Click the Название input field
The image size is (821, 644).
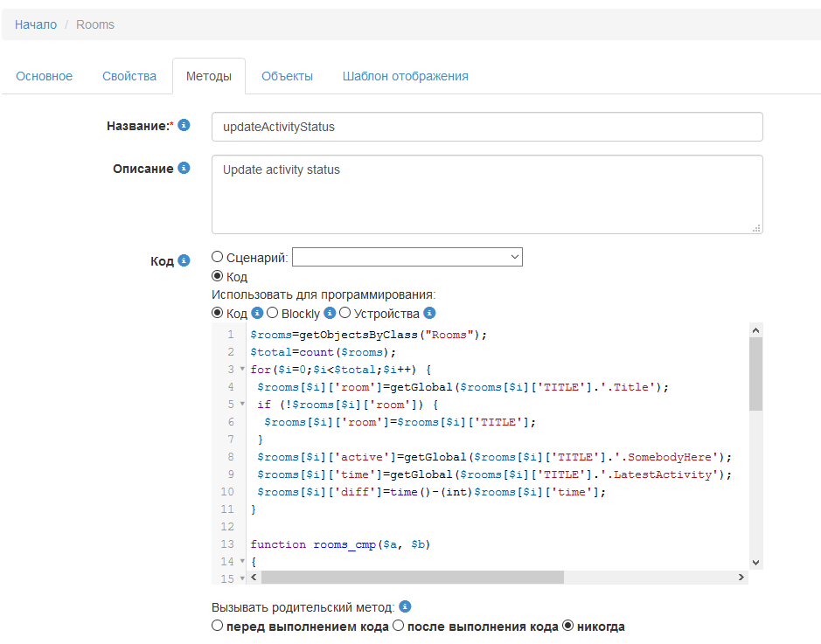(x=487, y=127)
